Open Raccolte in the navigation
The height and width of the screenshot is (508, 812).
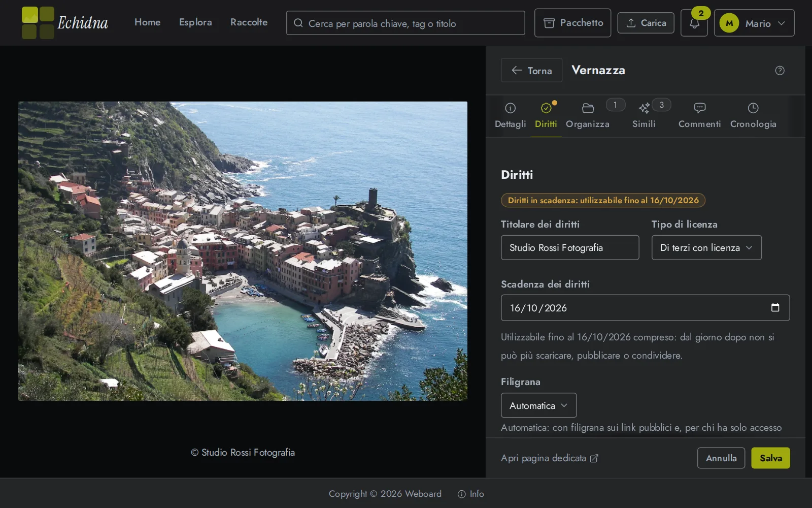pyautogui.click(x=249, y=22)
